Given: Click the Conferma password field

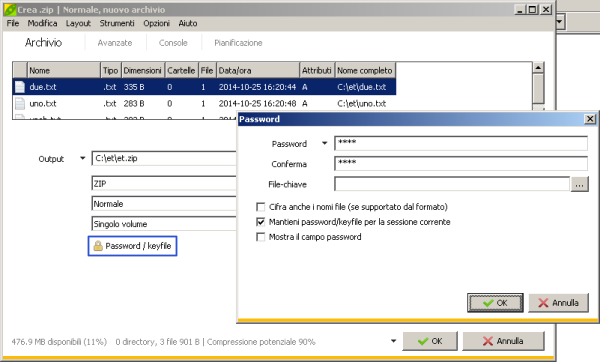Looking at the screenshot, I should (461, 163).
